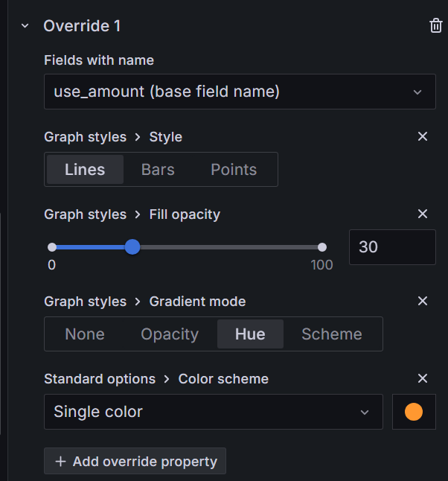
Task: Select the Opacity gradient mode
Action: [x=170, y=334]
